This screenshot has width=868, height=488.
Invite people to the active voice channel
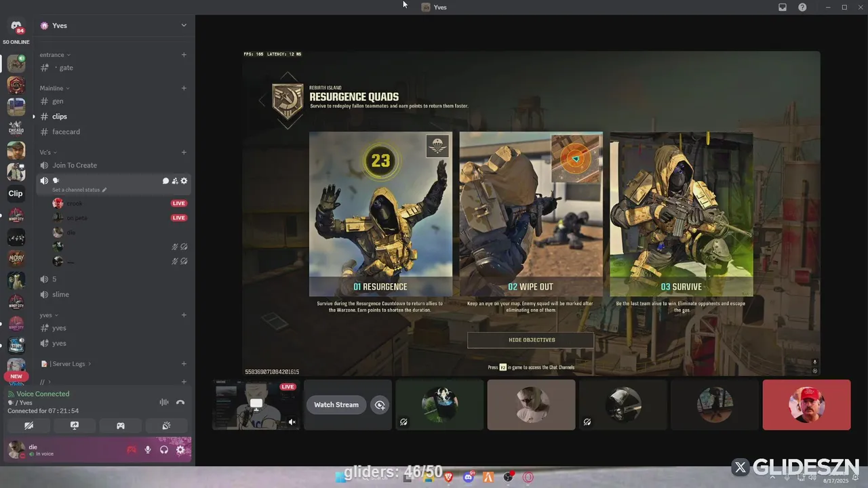(175, 181)
